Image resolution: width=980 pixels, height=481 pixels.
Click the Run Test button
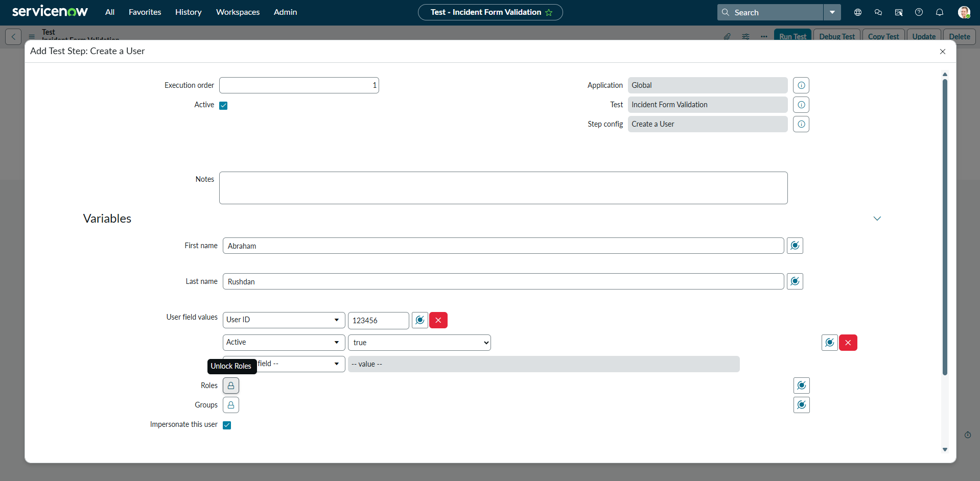[x=792, y=36]
